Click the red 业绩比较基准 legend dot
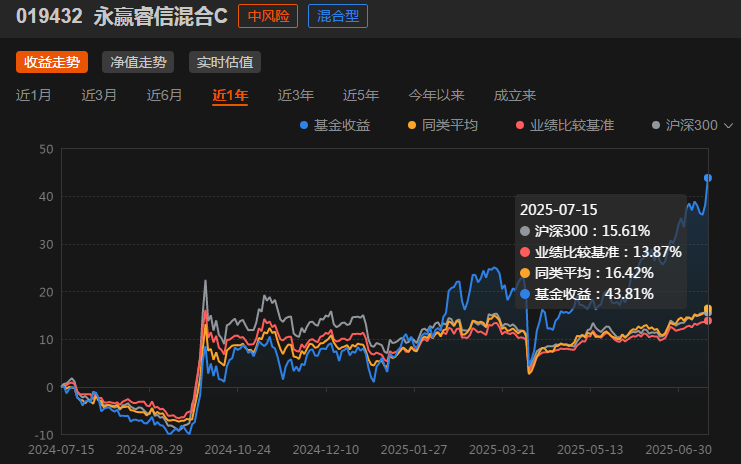 click(x=520, y=125)
